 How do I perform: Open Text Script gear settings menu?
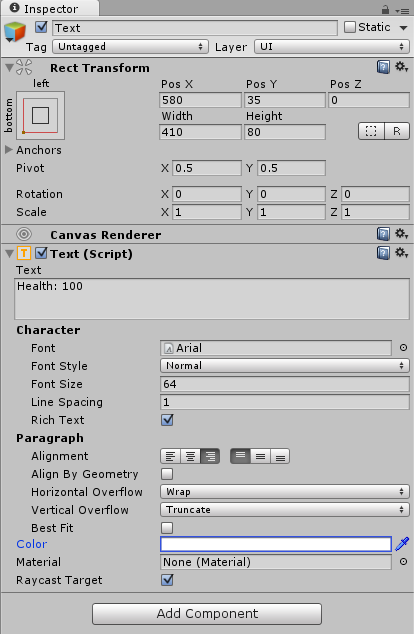pyautogui.click(x=401, y=253)
